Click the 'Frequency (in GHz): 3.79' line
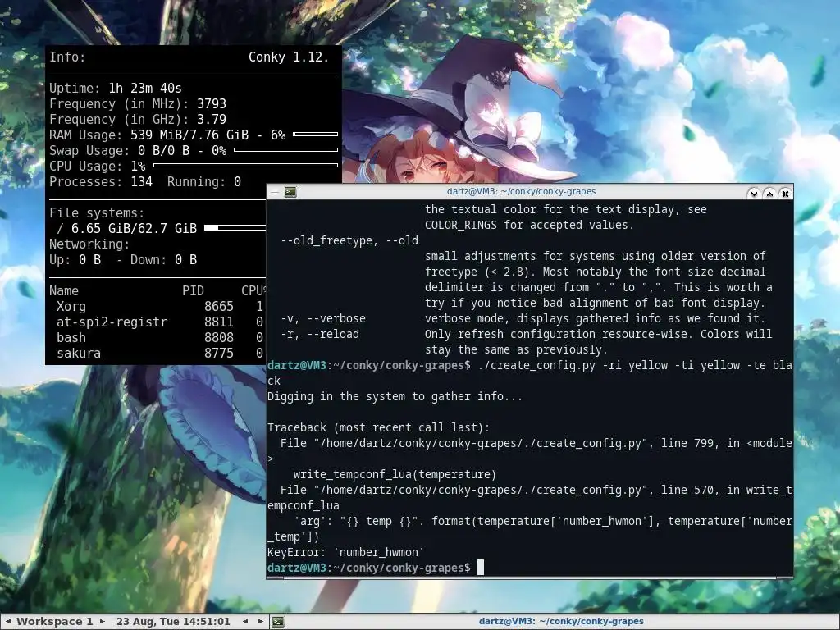The width and height of the screenshot is (840, 630). pos(138,119)
